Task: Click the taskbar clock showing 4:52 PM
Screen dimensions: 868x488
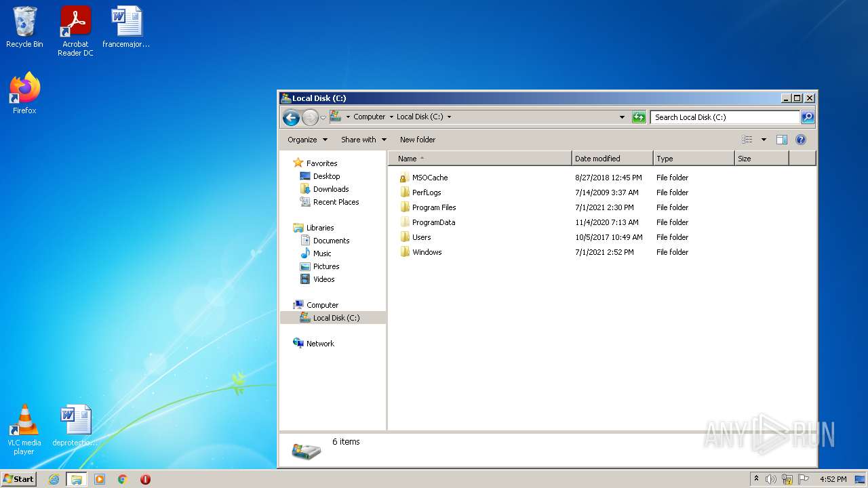Action: tap(833, 479)
